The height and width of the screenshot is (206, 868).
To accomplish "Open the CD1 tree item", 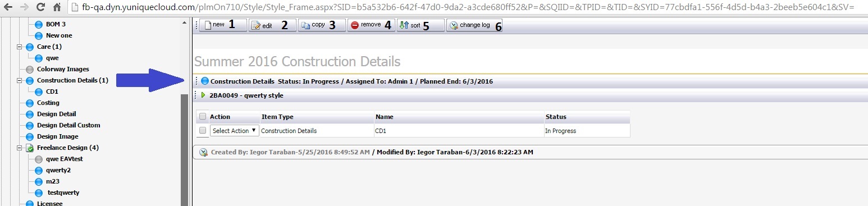I will tap(52, 91).
